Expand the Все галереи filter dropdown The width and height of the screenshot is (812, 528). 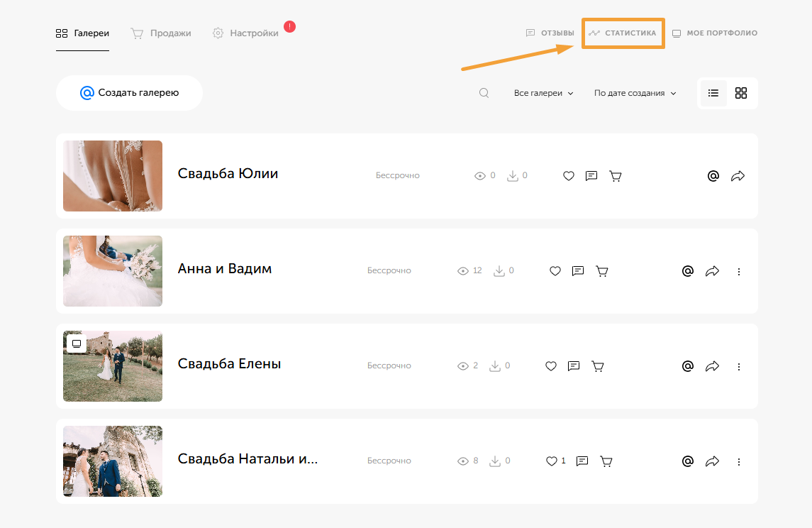pyautogui.click(x=543, y=93)
